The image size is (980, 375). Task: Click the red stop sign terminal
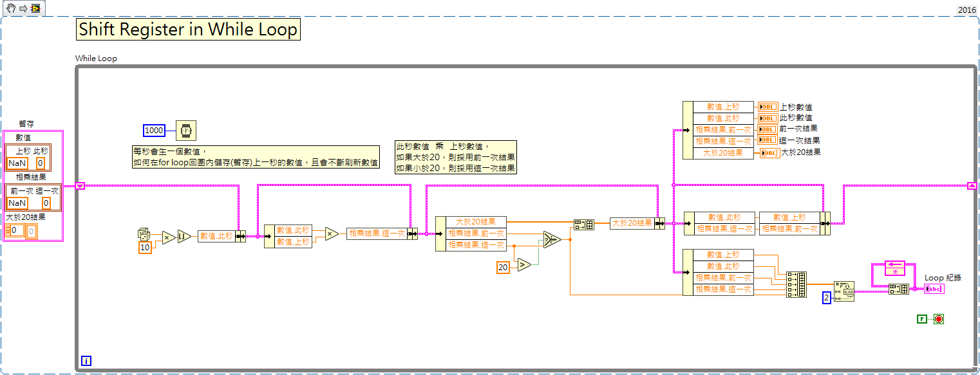pyautogui.click(x=939, y=318)
